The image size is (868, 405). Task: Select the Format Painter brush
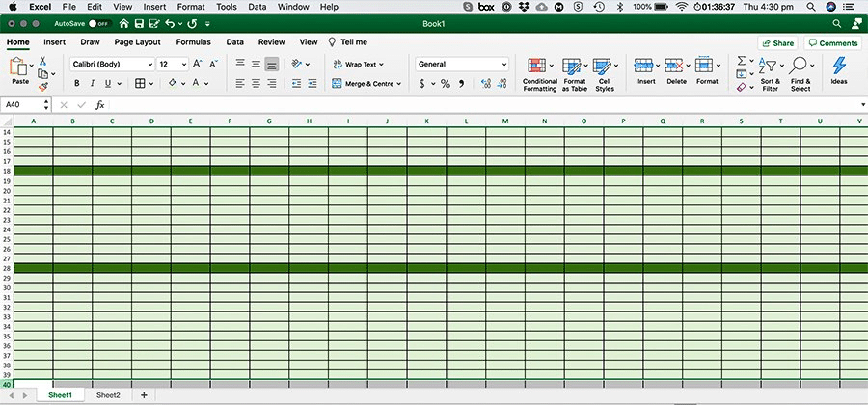[x=43, y=87]
